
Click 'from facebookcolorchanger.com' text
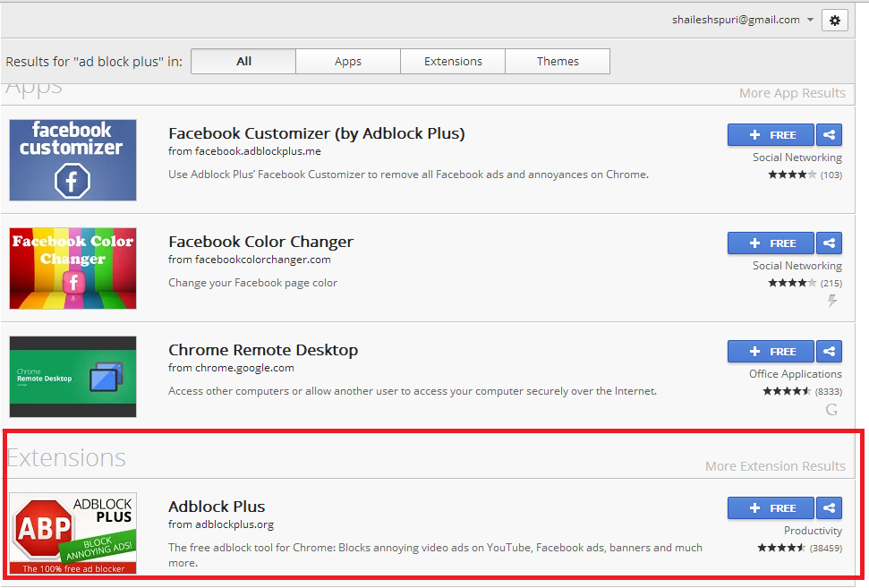tap(250, 260)
